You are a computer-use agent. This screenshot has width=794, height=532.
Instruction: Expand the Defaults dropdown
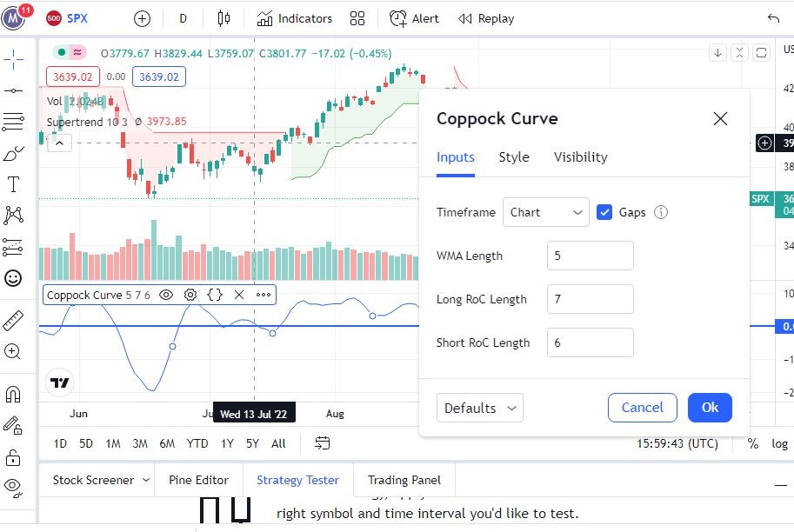point(480,408)
